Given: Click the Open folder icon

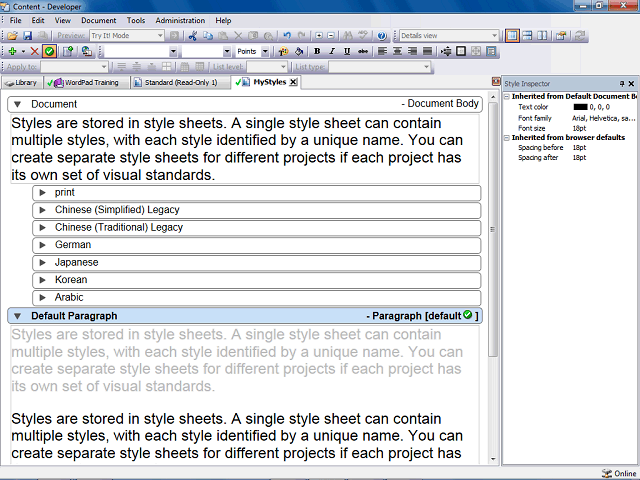Looking at the screenshot, I should pyautogui.click(x=12, y=36).
